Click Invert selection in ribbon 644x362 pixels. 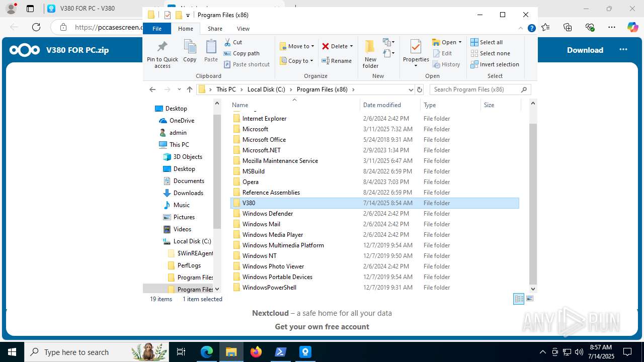(x=495, y=64)
